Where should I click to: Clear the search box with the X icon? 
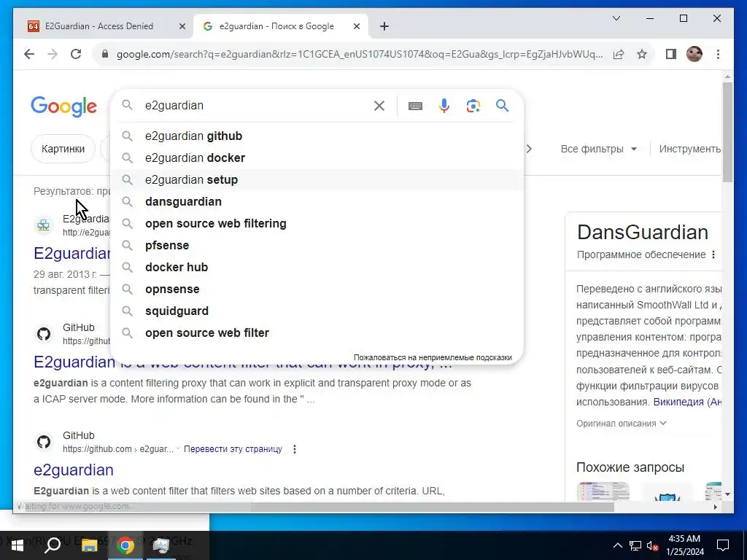379,106
